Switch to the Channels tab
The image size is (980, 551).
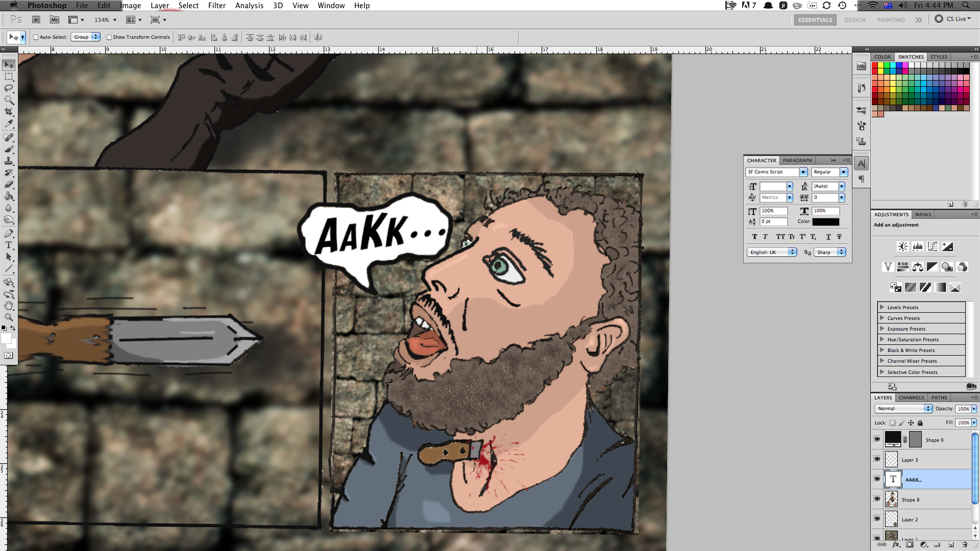[911, 398]
